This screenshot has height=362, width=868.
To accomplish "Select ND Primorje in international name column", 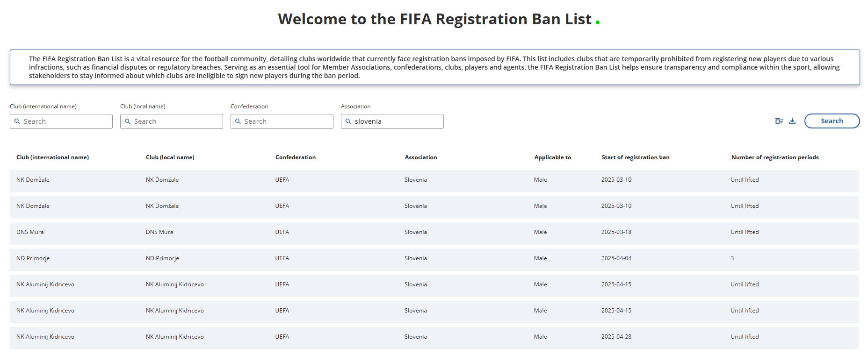I will [33, 258].
